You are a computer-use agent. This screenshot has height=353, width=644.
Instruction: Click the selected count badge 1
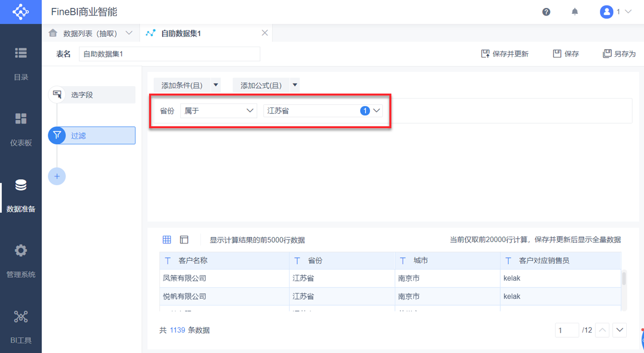(x=365, y=111)
